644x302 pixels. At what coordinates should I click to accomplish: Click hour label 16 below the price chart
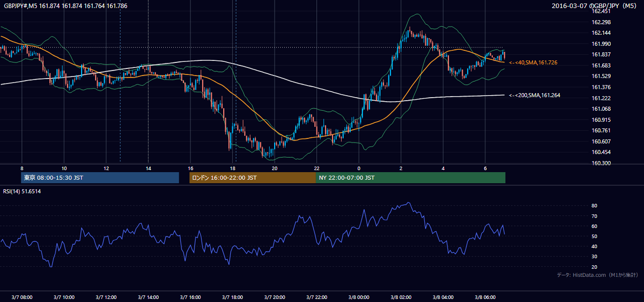pos(190,168)
